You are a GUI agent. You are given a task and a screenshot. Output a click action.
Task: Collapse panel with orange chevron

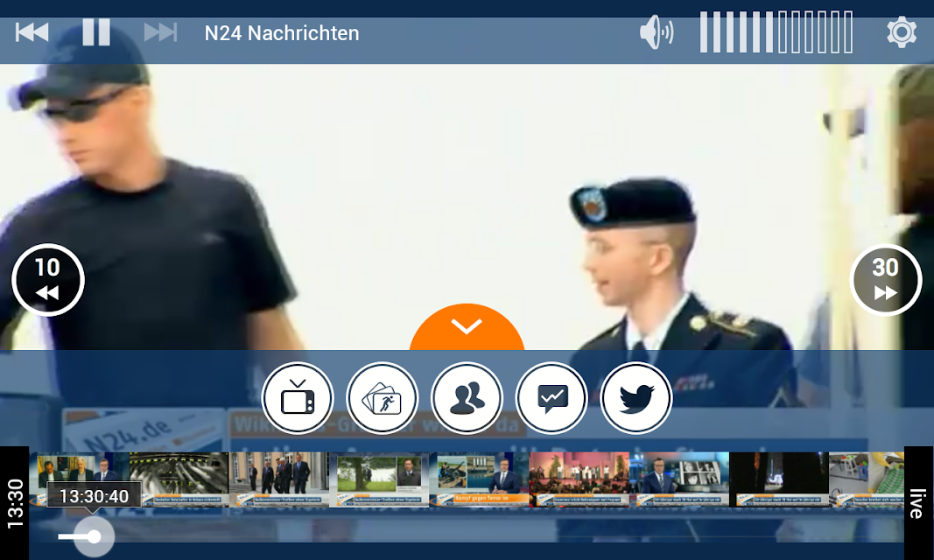pyautogui.click(x=467, y=326)
